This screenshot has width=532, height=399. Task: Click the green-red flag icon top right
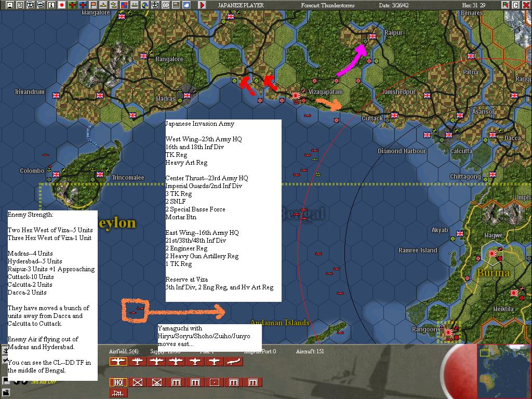(505, 5)
